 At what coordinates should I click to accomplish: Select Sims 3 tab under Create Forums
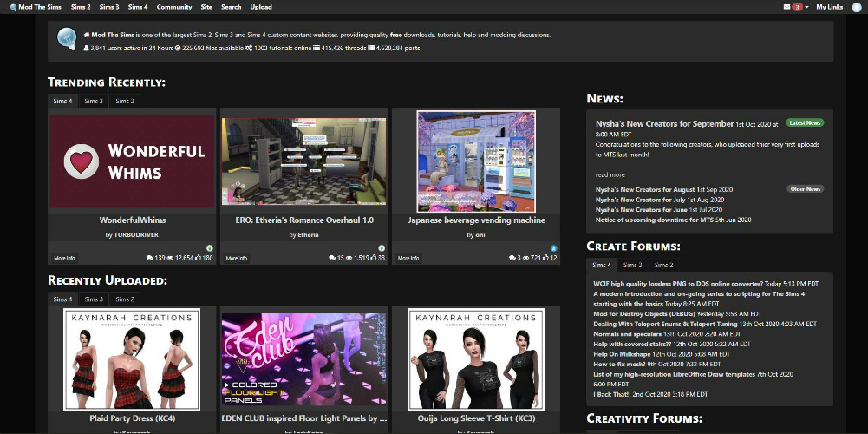[633, 265]
